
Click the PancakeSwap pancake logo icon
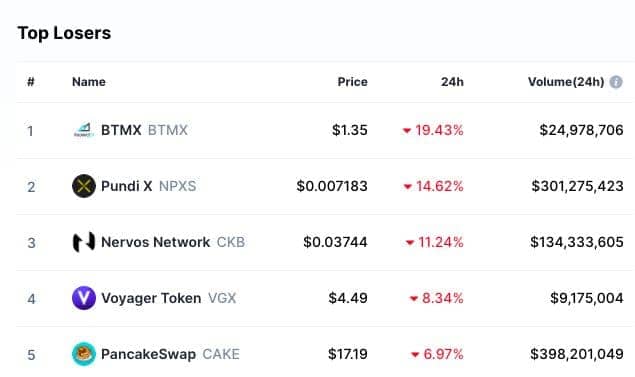84,354
